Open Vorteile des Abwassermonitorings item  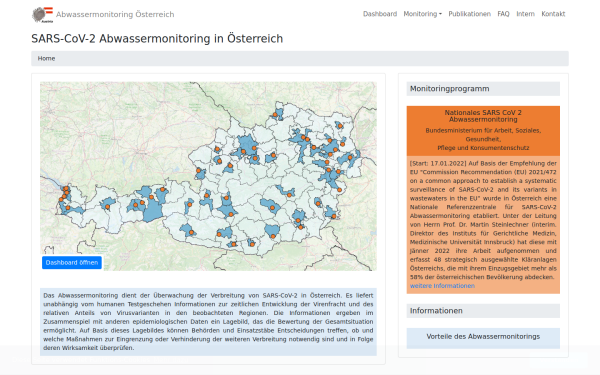pos(483,337)
